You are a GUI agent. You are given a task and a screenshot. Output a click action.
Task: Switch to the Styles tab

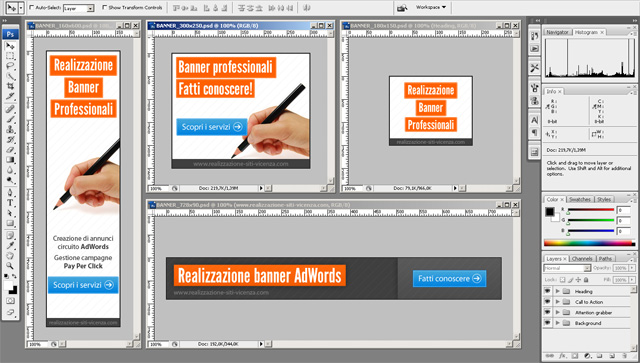pyautogui.click(x=604, y=199)
